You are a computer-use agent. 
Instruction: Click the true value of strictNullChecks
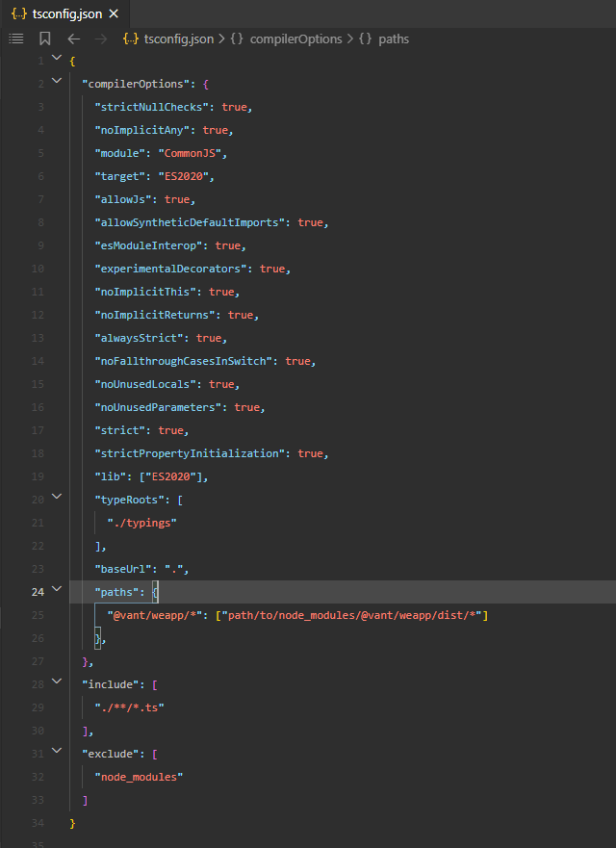(234, 107)
